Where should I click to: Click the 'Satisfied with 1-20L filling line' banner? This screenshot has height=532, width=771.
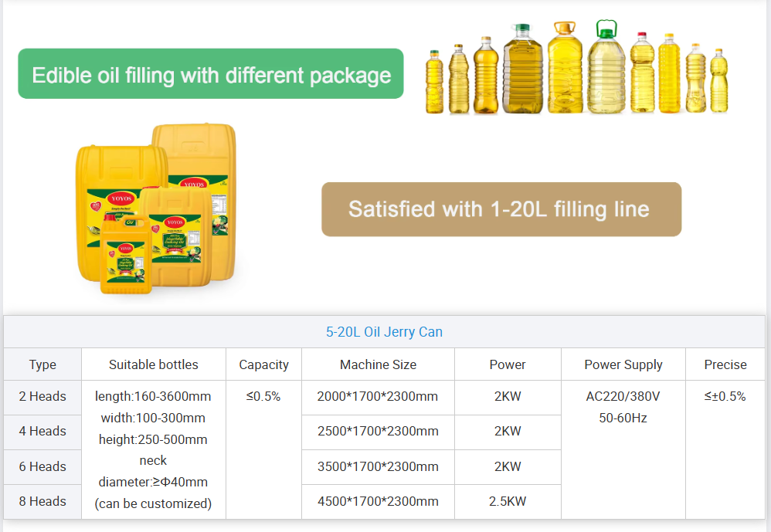click(501, 209)
